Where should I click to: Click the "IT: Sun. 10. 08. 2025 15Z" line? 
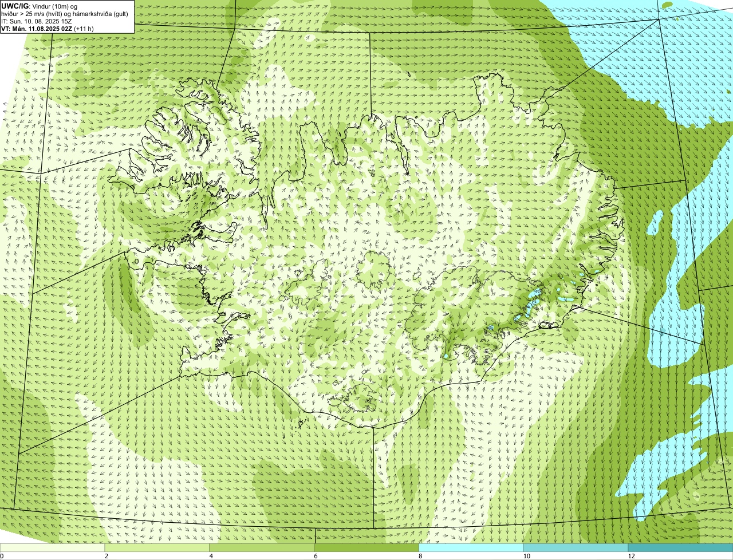(x=37, y=21)
